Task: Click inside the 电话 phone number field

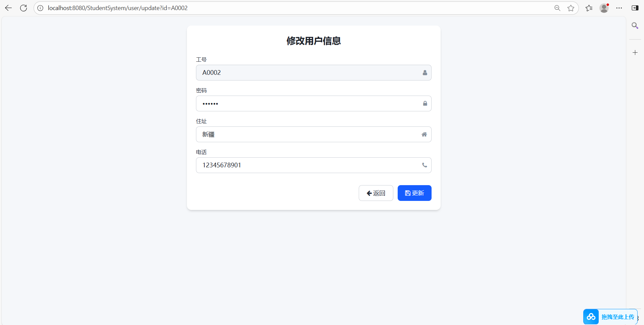Action: (x=302, y=165)
